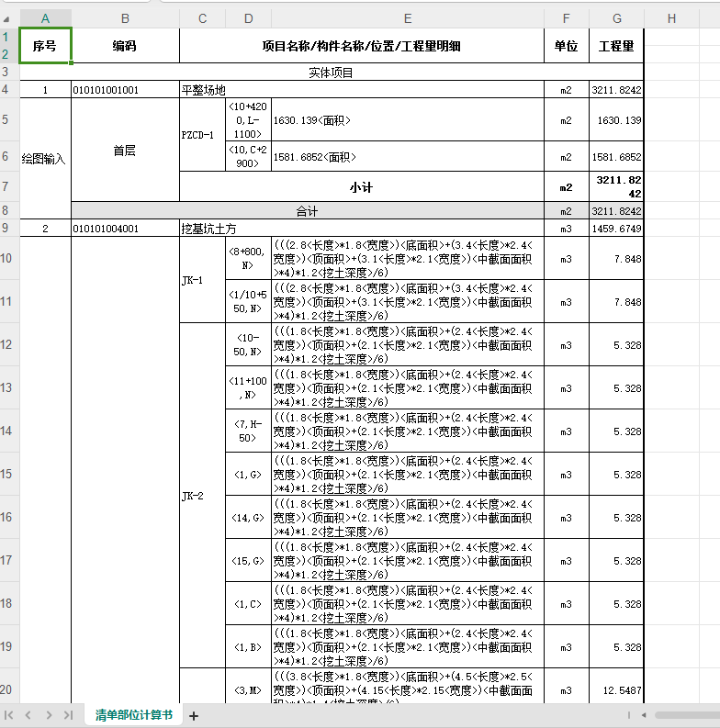
Task: Click the 项目名称/构件名称/位置/工程量明细 header cell
Action: click(x=362, y=46)
